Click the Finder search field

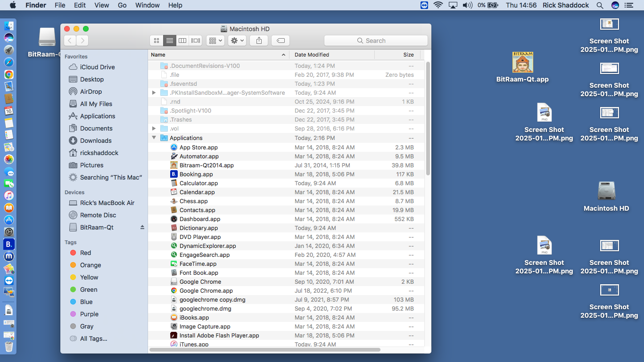click(376, 41)
